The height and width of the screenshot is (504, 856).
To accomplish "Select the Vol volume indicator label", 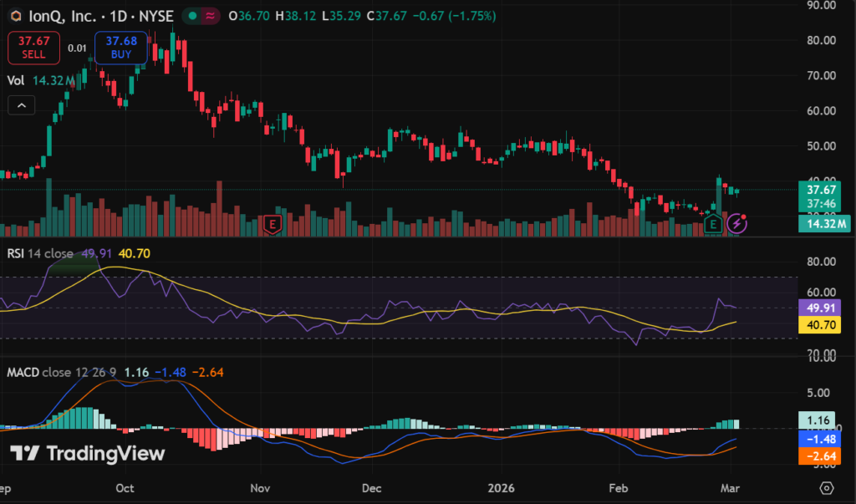I will coord(15,80).
